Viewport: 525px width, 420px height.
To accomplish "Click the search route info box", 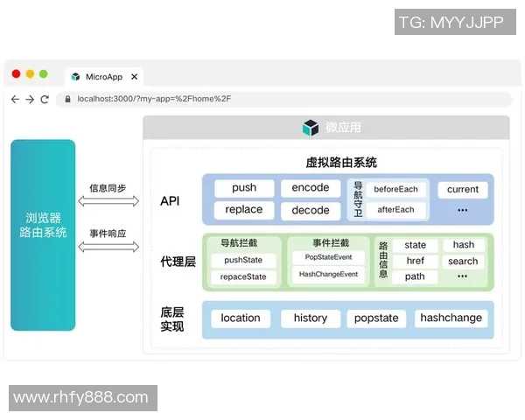I will click(463, 262).
